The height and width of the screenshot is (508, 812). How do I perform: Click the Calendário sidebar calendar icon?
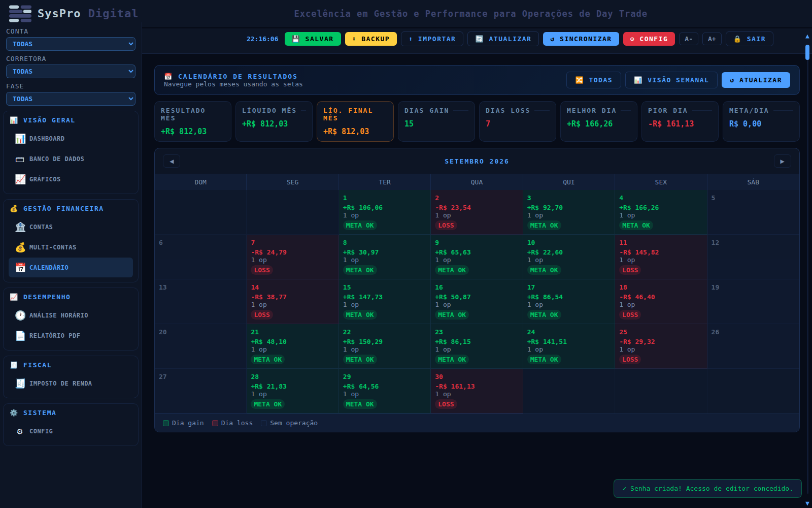coord(20,268)
